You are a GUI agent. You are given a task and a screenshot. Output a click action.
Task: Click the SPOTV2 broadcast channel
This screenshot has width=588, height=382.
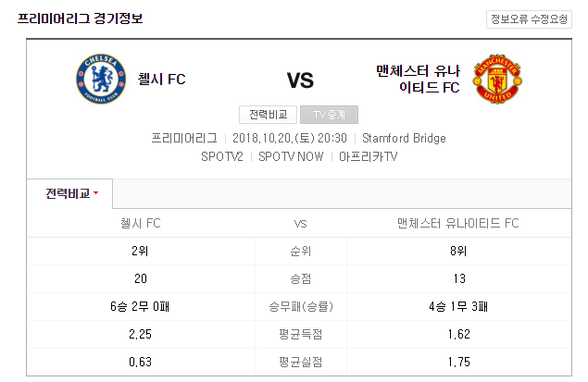click(222, 156)
